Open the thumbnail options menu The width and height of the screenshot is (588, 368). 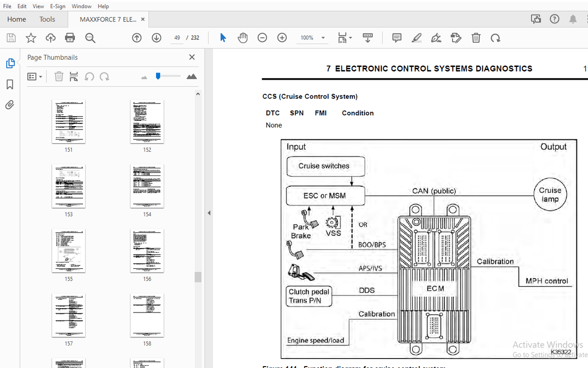pos(35,76)
